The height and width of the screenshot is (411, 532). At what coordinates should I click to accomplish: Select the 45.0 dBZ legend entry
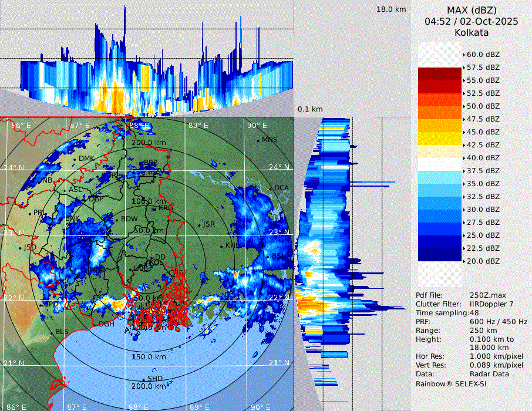[x=483, y=132]
